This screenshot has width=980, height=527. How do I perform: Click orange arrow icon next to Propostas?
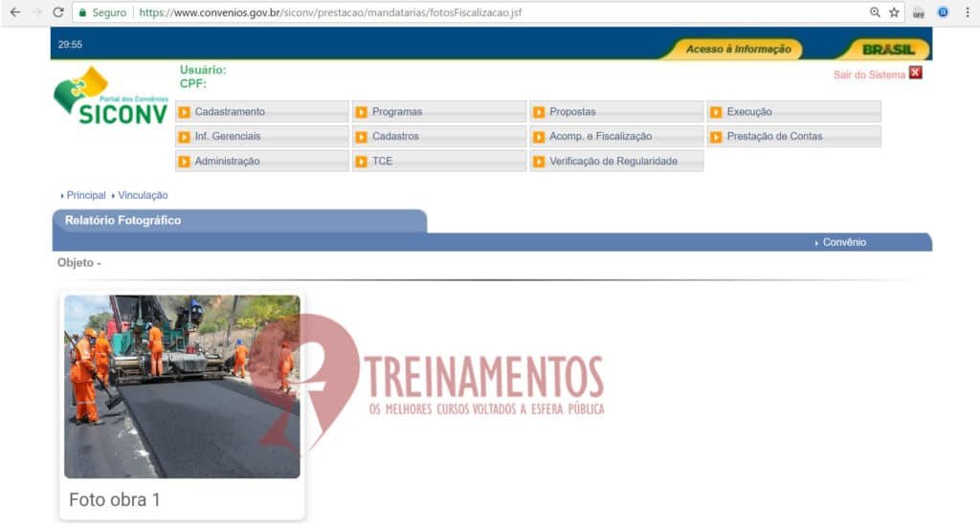click(x=539, y=113)
